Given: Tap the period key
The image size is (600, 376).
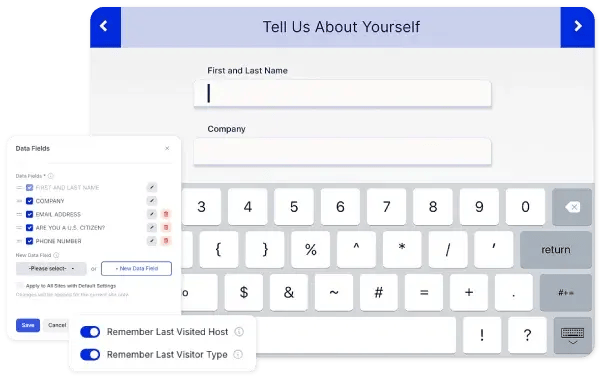Looking at the screenshot, I should pyautogui.click(x=514, y=293).
